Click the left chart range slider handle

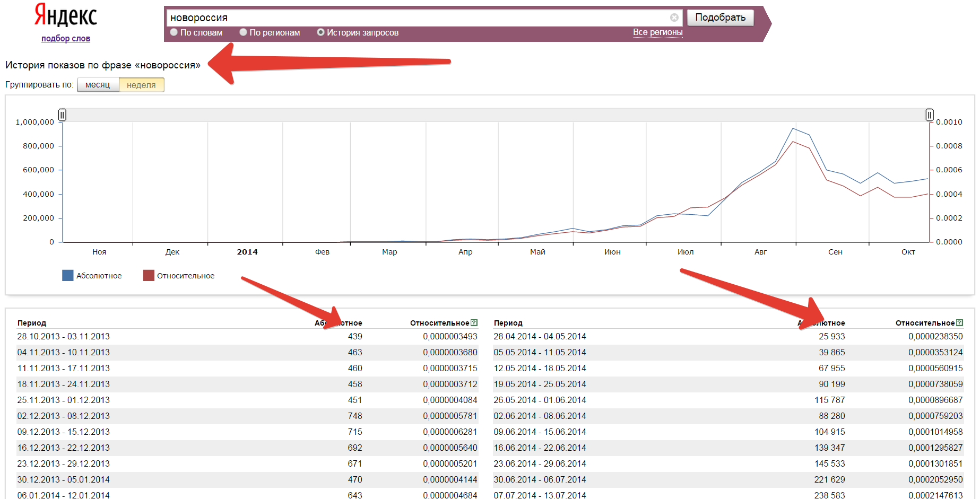62,115
